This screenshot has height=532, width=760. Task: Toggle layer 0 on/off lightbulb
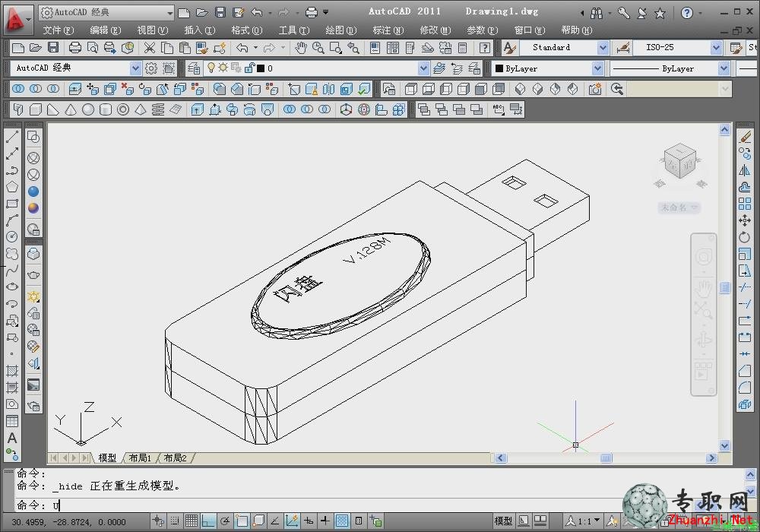[211, 68]
